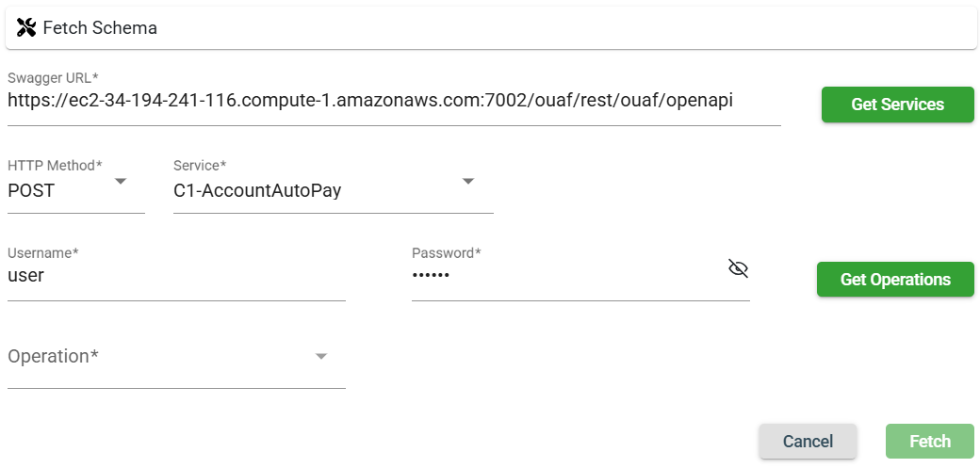Expand the Service dropdown arrow
This screenshot has height=468, width=980.
click(468, 182)
